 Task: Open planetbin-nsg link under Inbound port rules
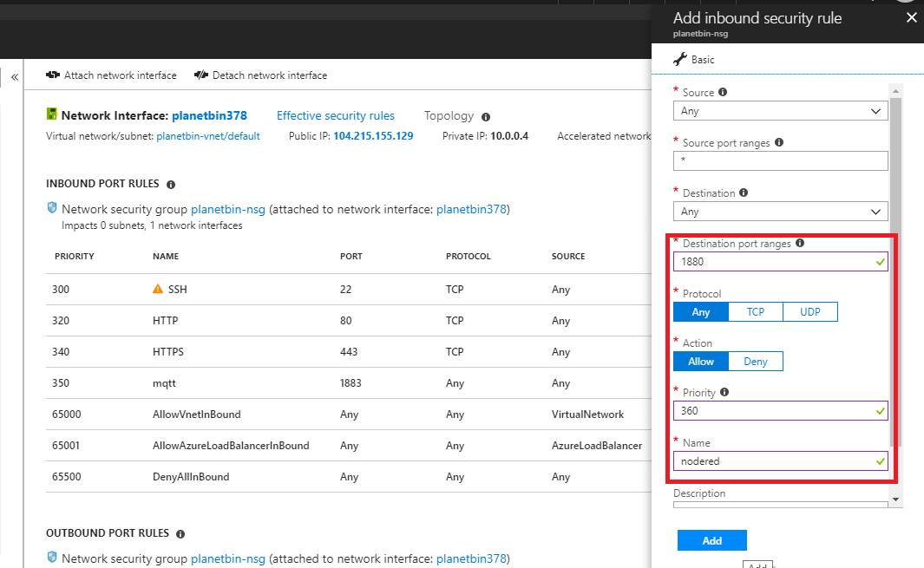(228, 209)
